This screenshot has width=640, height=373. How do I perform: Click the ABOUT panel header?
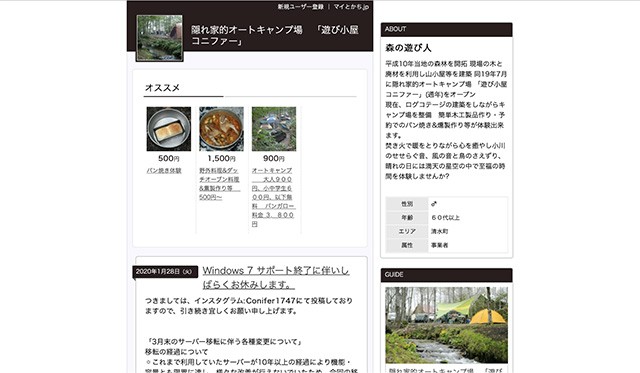pyautogui.click(x=447, y=29)
